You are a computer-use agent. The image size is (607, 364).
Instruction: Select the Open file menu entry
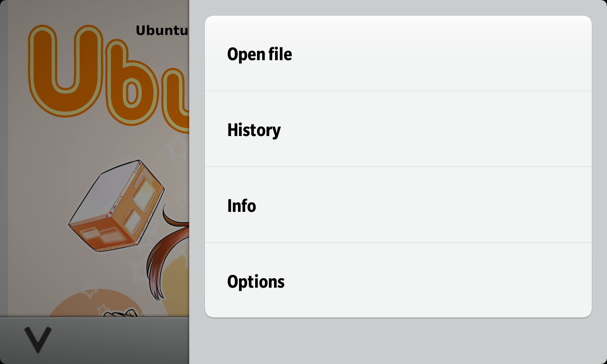click(x=398, y=54)
